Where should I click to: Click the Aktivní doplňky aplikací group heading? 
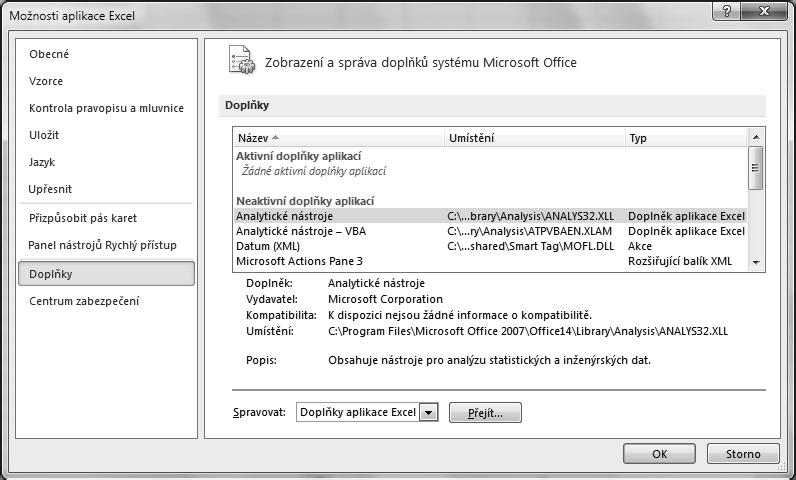point(298,156)
